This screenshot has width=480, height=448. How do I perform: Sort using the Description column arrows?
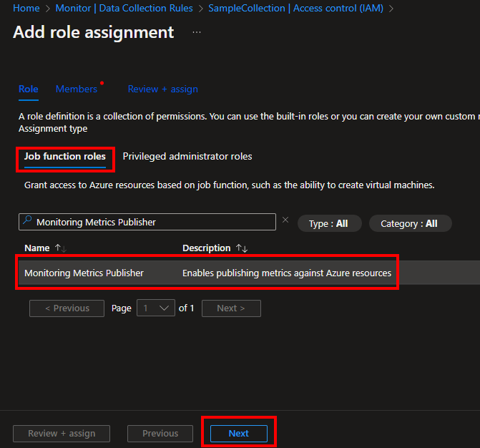tap(242, 248)
